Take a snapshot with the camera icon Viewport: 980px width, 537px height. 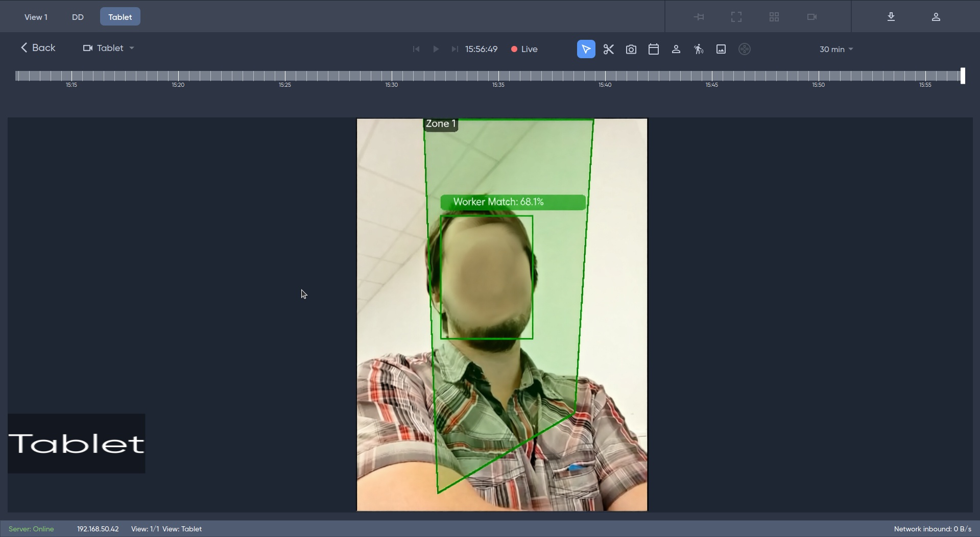[631, 49]
